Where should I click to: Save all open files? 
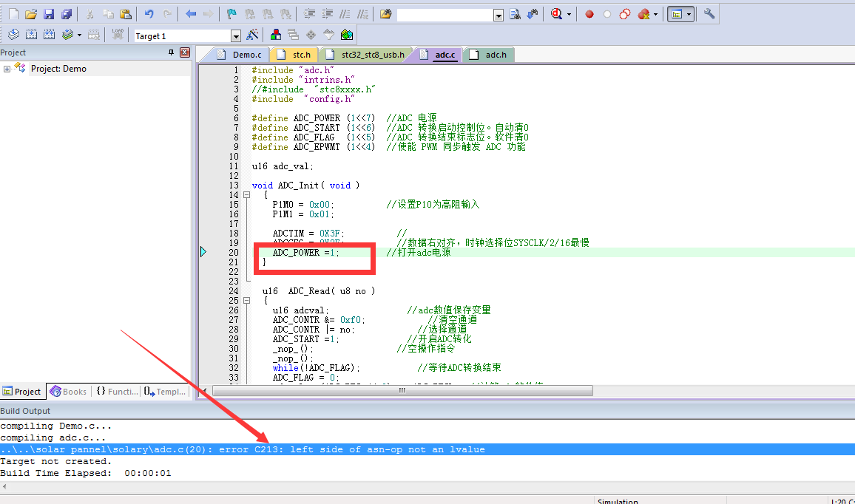point(67,14)
